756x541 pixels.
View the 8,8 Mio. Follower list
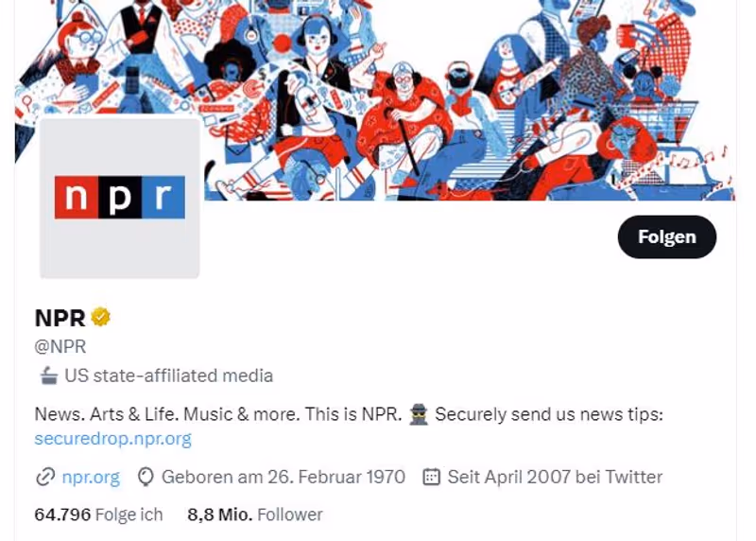click(x=254, y=515)
